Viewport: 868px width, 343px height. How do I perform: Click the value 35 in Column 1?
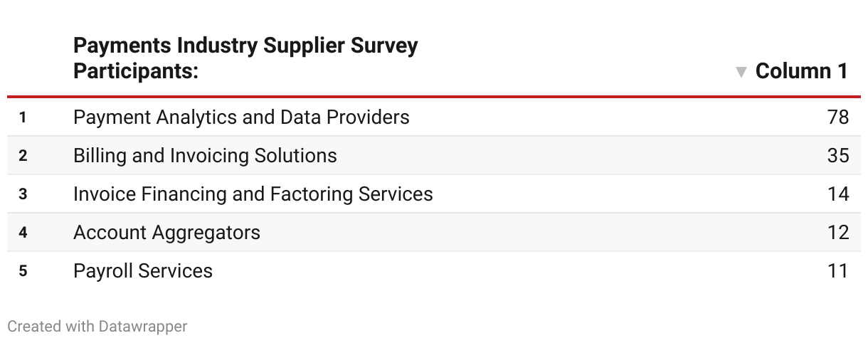pos(838,155)
